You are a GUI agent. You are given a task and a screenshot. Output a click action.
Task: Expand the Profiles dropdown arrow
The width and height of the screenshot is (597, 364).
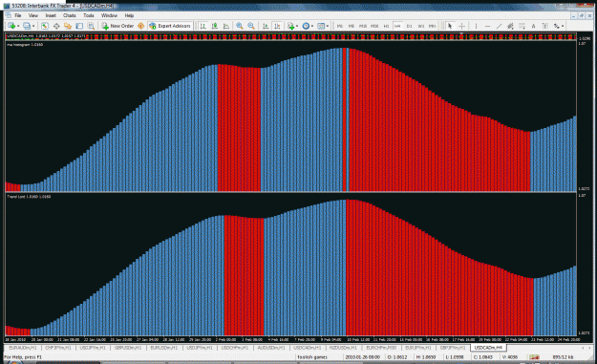tap(33, 26)
